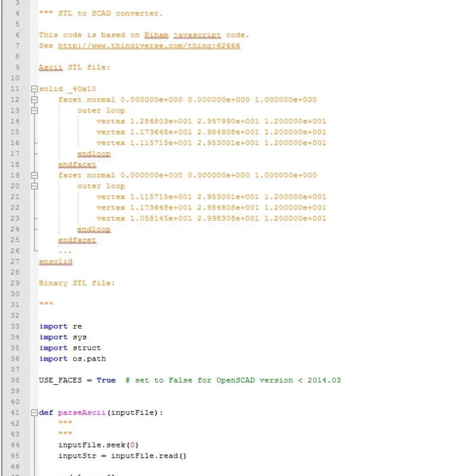Viewport: 476px width, 476px height.
Task: Click the function name 'parseAscii'
Action: [82, 412]
